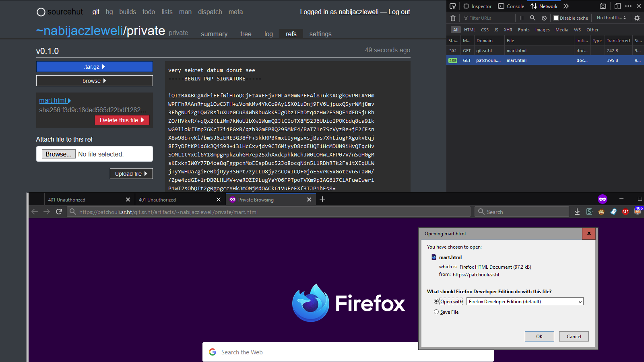Switch to the Console tab in DevTools

(x=511, y=6)
